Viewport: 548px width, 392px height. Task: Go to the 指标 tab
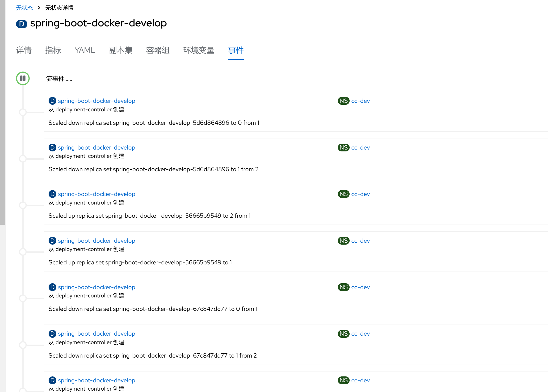point(53,50)
